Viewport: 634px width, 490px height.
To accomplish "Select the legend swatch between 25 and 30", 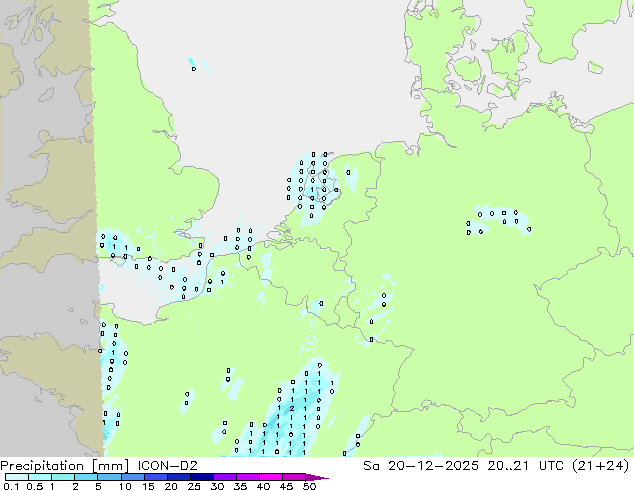I will (x=202, y=477).
